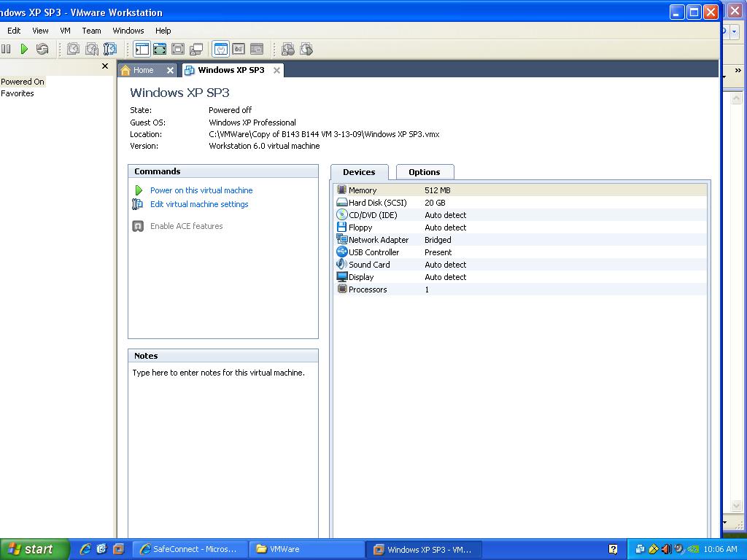
Task: Click the ACE features icon
Action: pos(138,226)
